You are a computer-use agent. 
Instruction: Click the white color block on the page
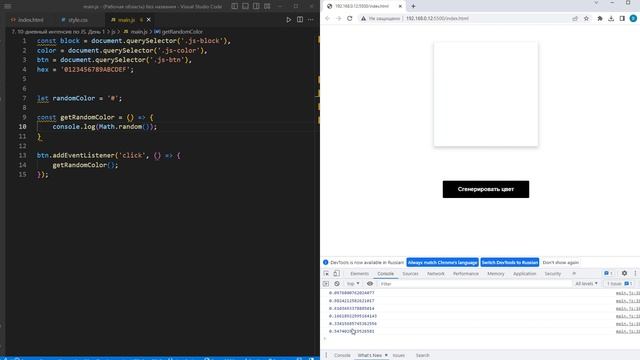[486, 94]
